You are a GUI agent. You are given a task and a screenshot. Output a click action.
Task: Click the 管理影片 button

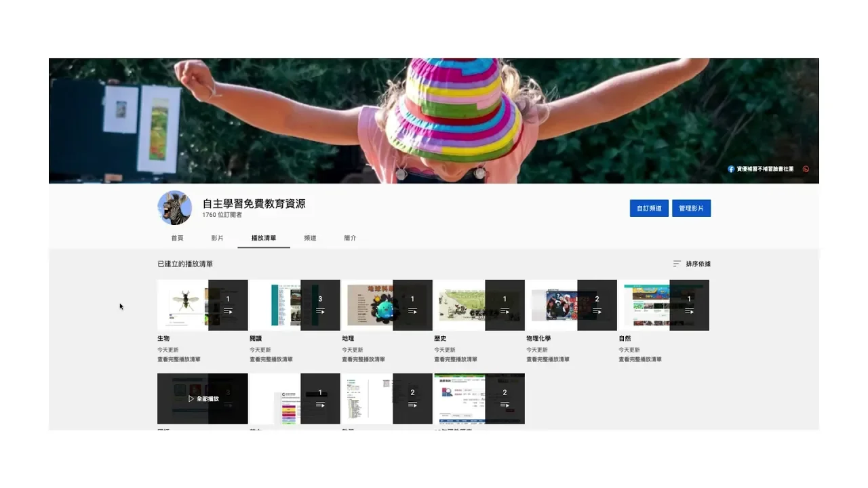(691, 208)
